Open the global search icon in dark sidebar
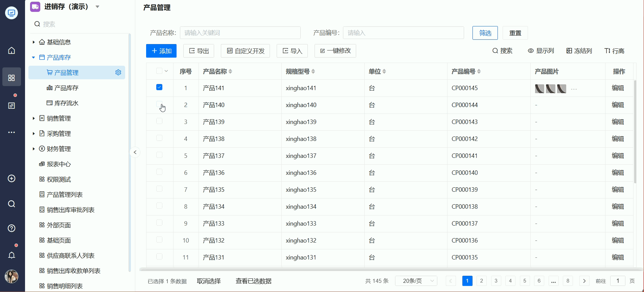Viewport: 644px width, 292px height. click(11, 204)
